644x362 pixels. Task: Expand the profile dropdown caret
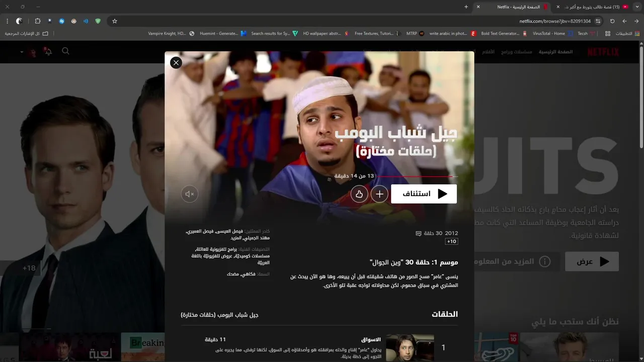pyautogui.click(x=22, y=52)
